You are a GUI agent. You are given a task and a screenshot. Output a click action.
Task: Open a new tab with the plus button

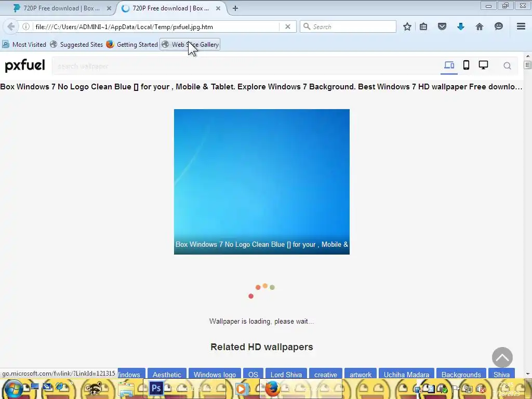click(235, 8)
